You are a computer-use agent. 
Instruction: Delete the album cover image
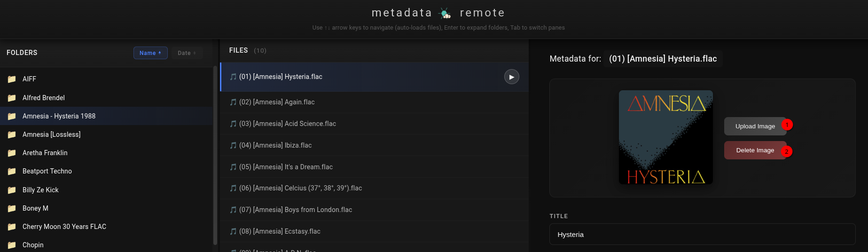(755, 150)
